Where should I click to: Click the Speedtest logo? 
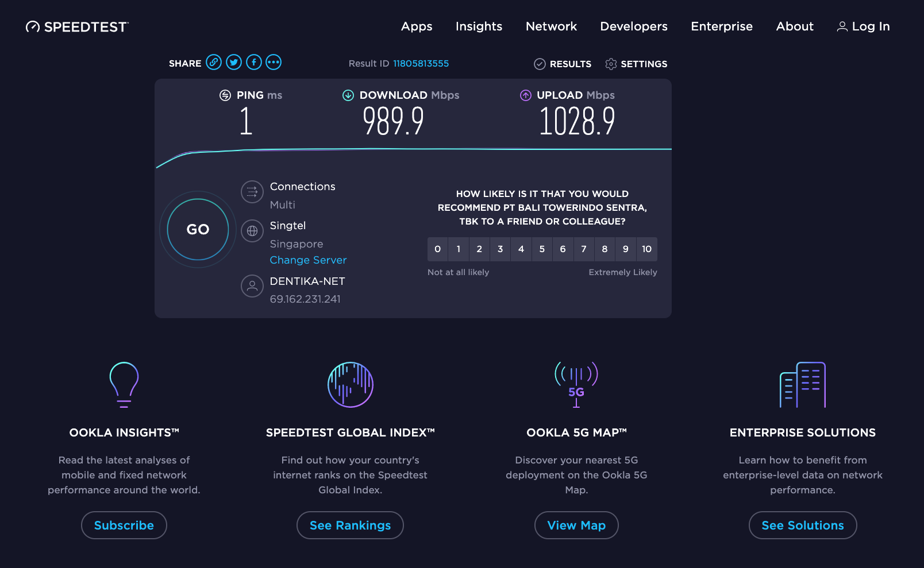[x=77, y=27]
